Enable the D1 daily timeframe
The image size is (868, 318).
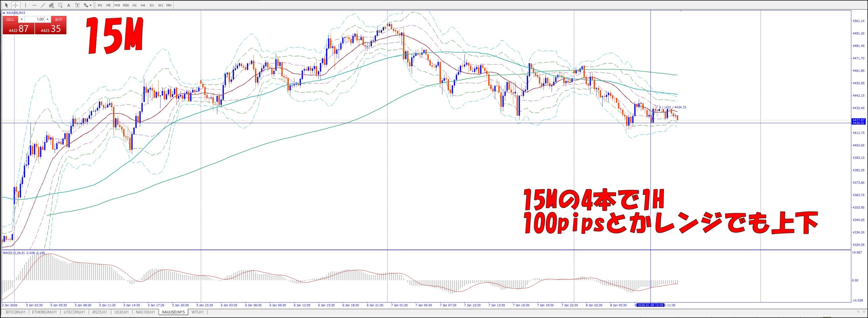[152, 5]
